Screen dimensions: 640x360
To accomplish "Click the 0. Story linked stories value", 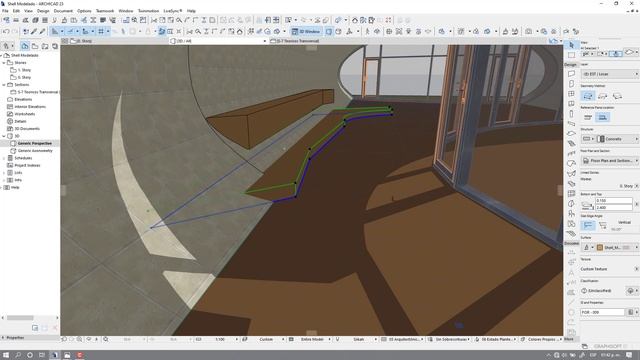I will (625, 186).
